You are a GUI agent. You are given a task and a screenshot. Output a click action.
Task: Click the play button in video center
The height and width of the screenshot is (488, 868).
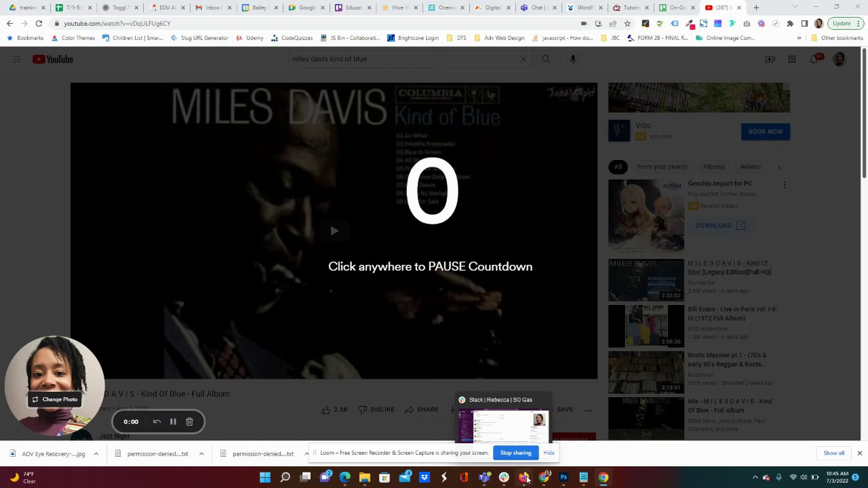coord(334,231)
